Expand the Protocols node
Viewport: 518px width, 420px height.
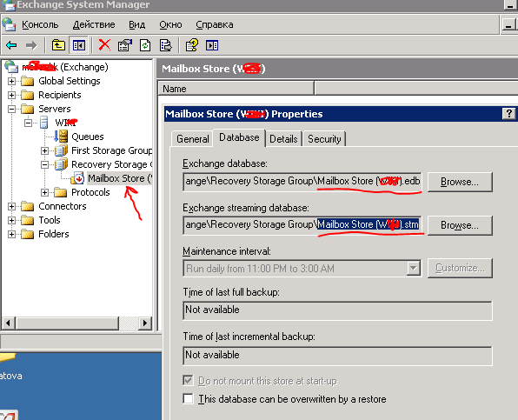pos(44,192)
